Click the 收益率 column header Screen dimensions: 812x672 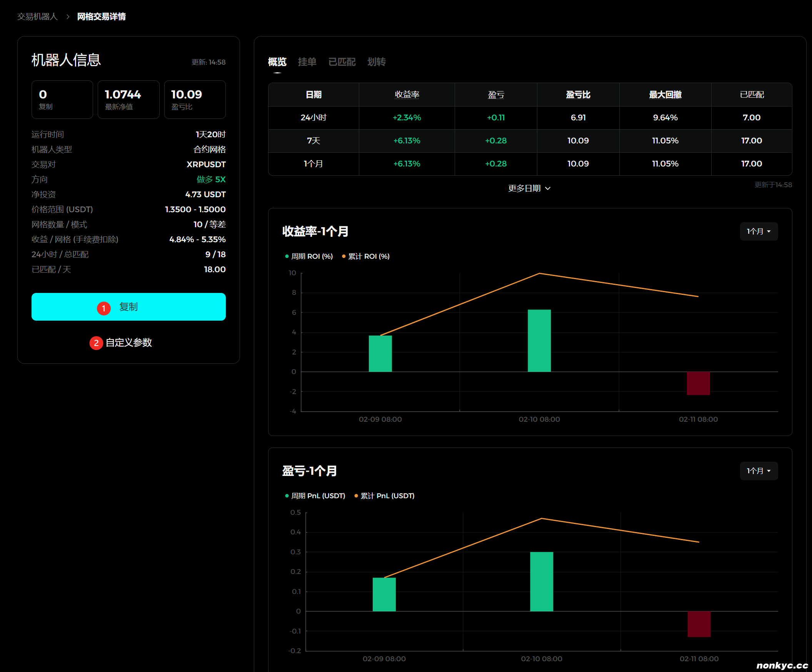coord(407,95)
